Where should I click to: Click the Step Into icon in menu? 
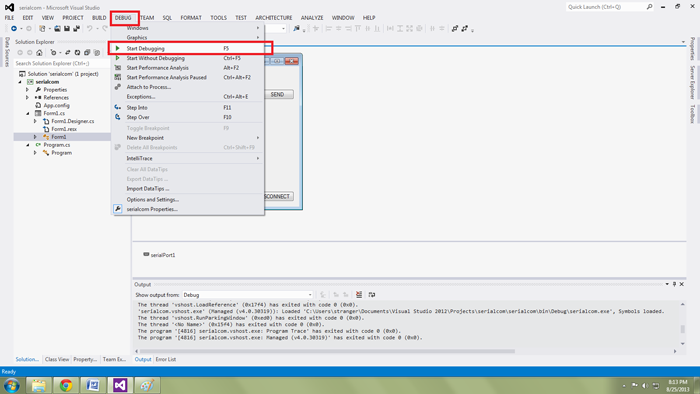click(117, 108)
